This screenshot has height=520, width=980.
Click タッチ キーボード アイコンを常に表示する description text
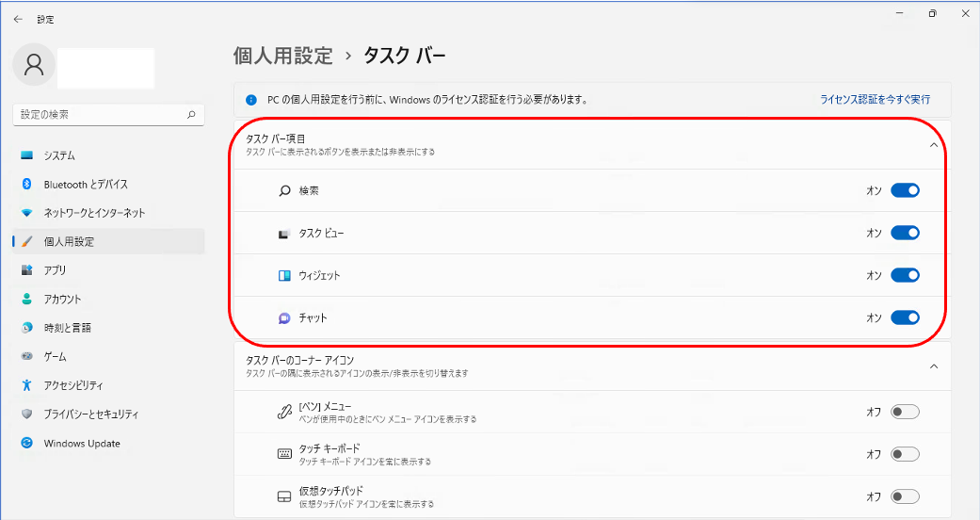tap(365, 462)
